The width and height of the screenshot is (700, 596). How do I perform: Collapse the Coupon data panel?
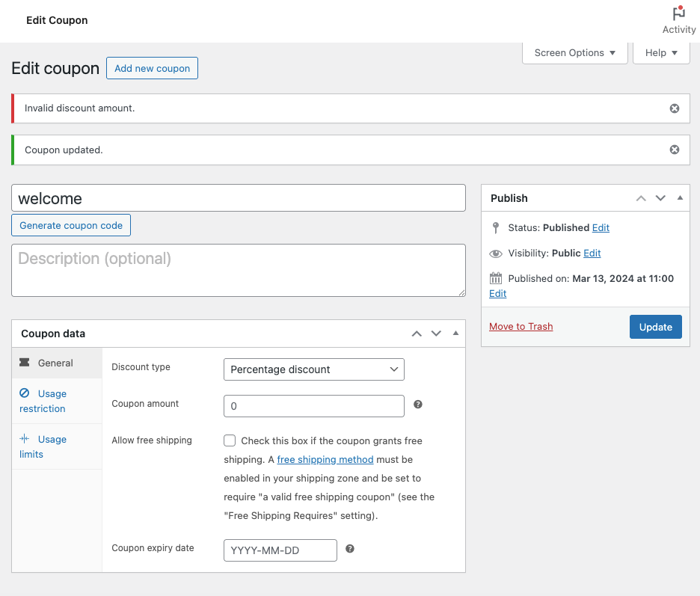(x=455, y=333)
